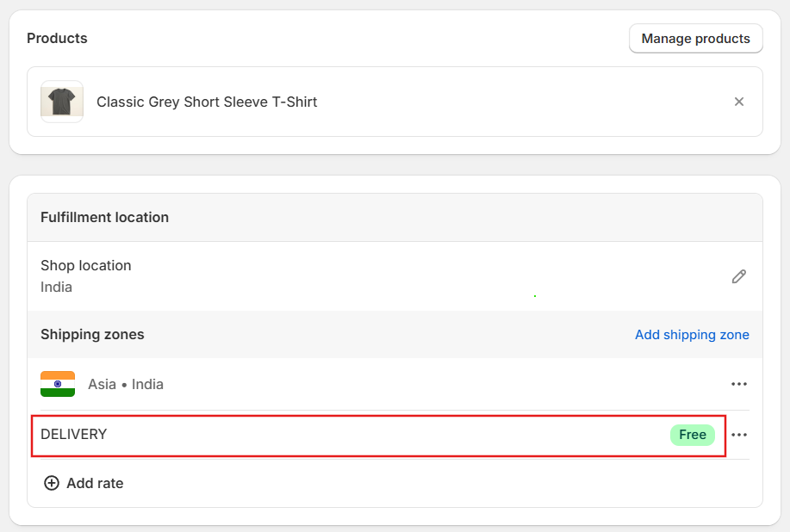Open three-dot menu for Asia India zone
The width and height of the screenshot is (790, 532).
click(738, 384)
